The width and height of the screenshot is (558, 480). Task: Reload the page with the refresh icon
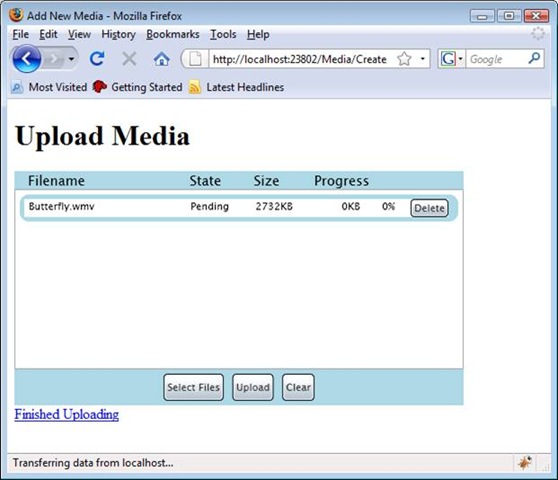(97, 59)
